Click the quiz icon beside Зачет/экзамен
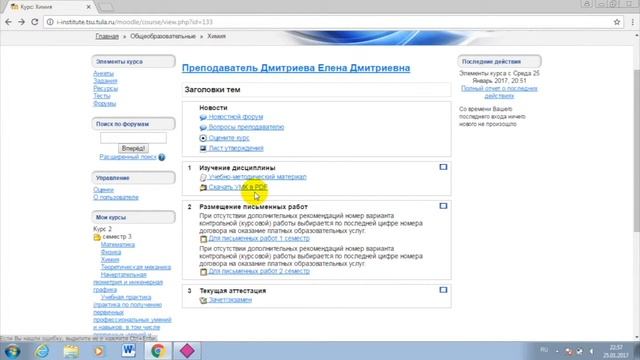This screenshot has width=640, height=360. point(203,300)
